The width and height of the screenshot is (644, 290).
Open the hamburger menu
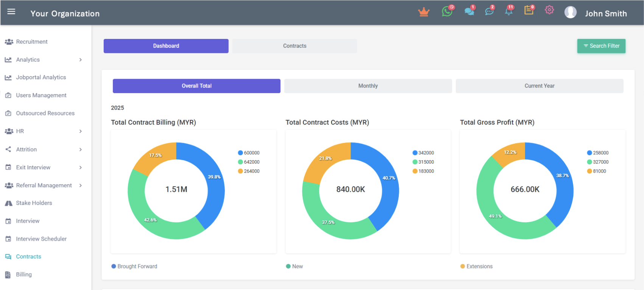[11, 11]
